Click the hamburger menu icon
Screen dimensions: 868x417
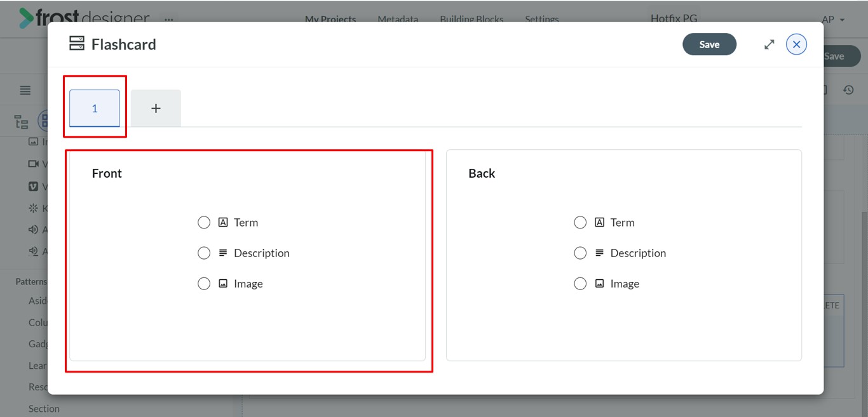[25, 90]
